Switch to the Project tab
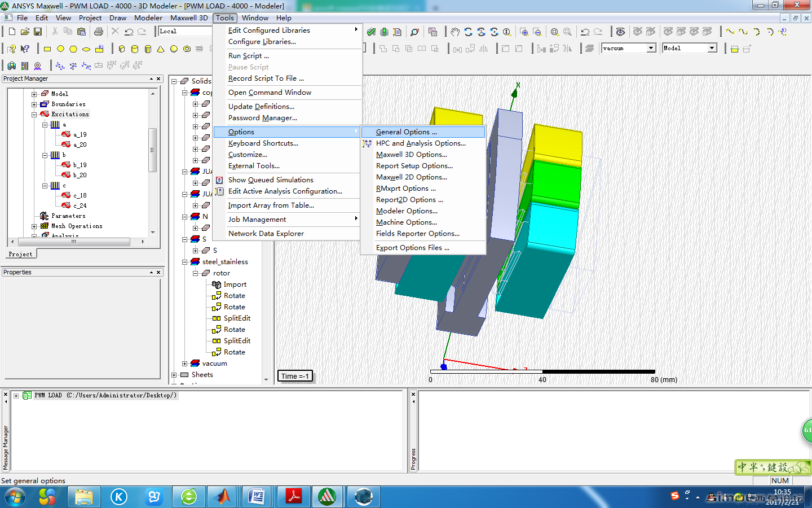The height and width of the screenshot is (508, 812). (x=20, y=255)
